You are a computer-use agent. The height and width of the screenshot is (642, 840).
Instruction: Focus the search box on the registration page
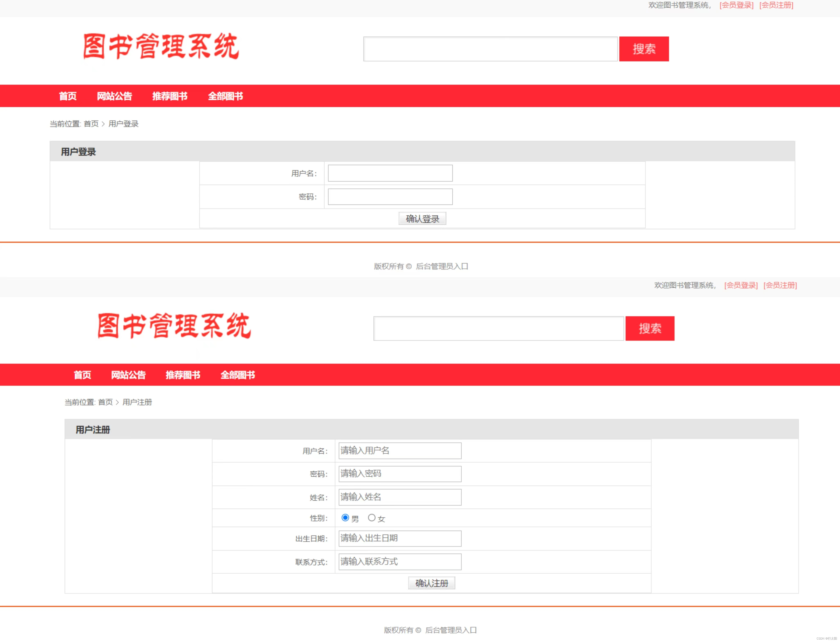tap(499, 328)
